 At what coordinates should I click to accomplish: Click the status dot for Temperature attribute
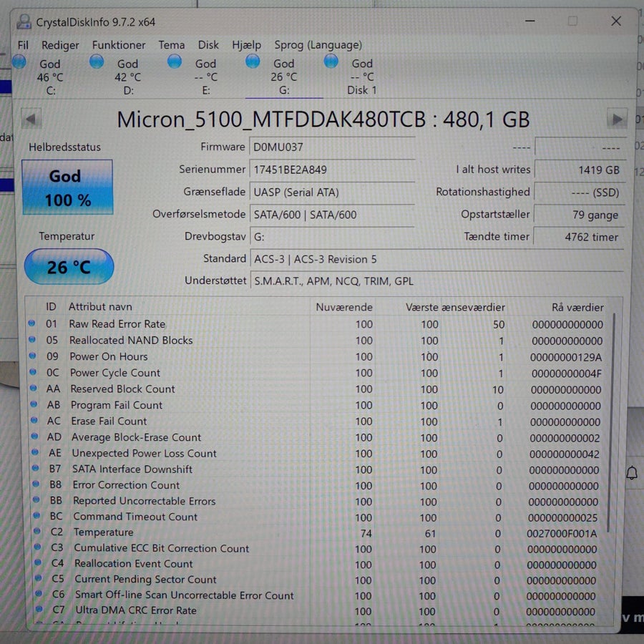(37, 531)
